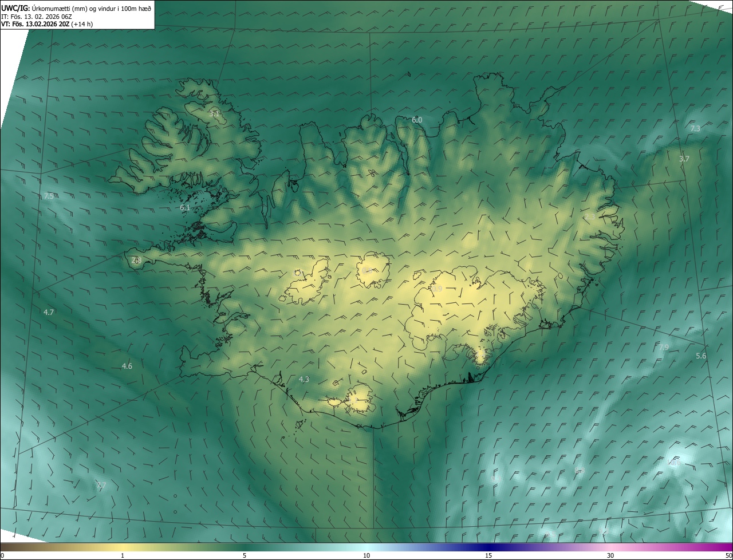
Task: Click the 6.0 value on the north coast
Action: click(x=417, y=120)
